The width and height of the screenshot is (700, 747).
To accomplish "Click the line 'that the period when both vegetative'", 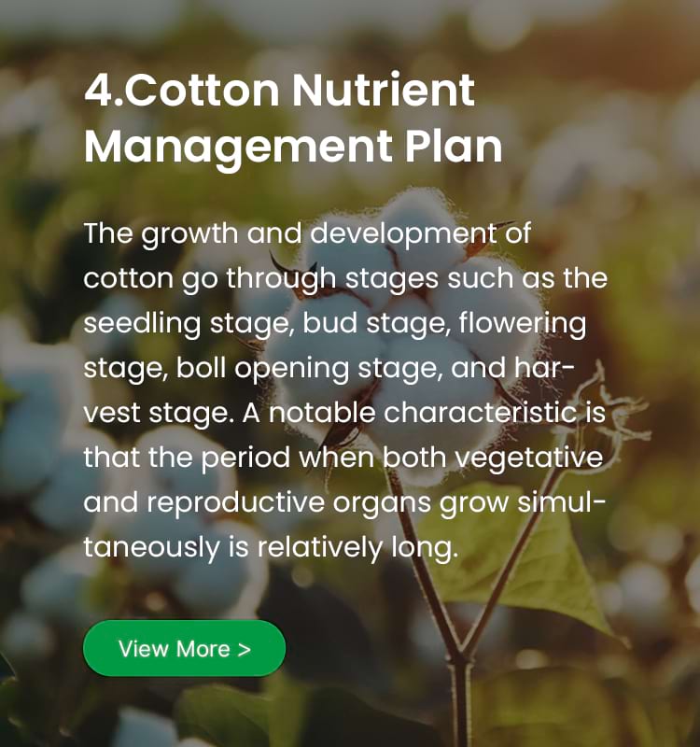I will pyautogui.click(x=343, y=458).
